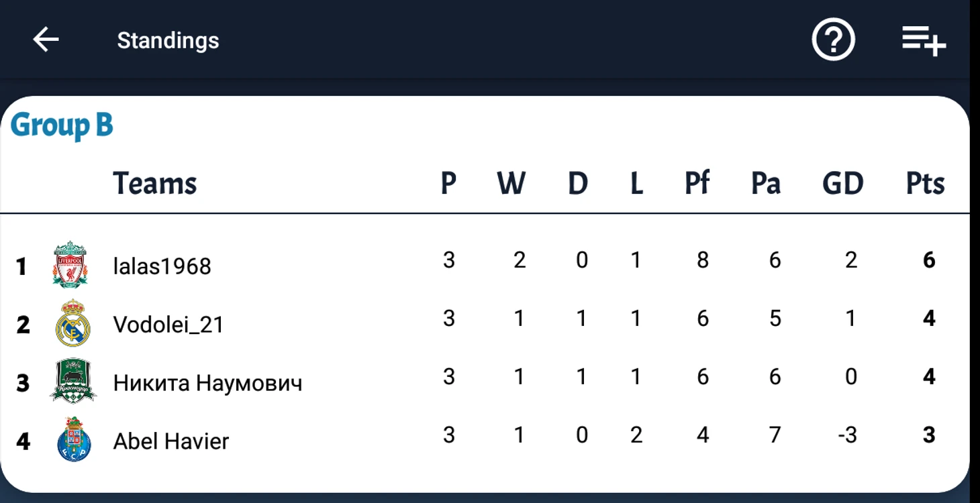Tap the Pa column header
This screenshot has height=503, width=980.
pyautogui.click(x=766, y=183)
